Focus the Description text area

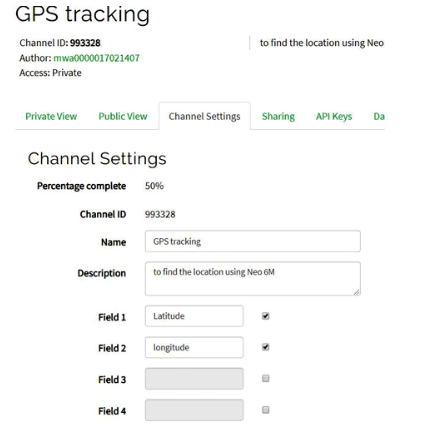(x=253, y=279)
